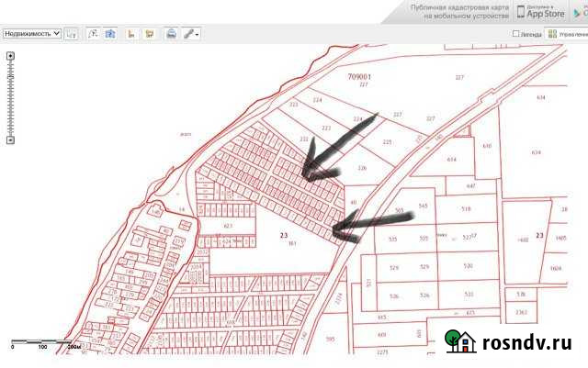Toggle the Легенда checkbox
Viewport: 588px width, 368px height.
coord(516,34)
